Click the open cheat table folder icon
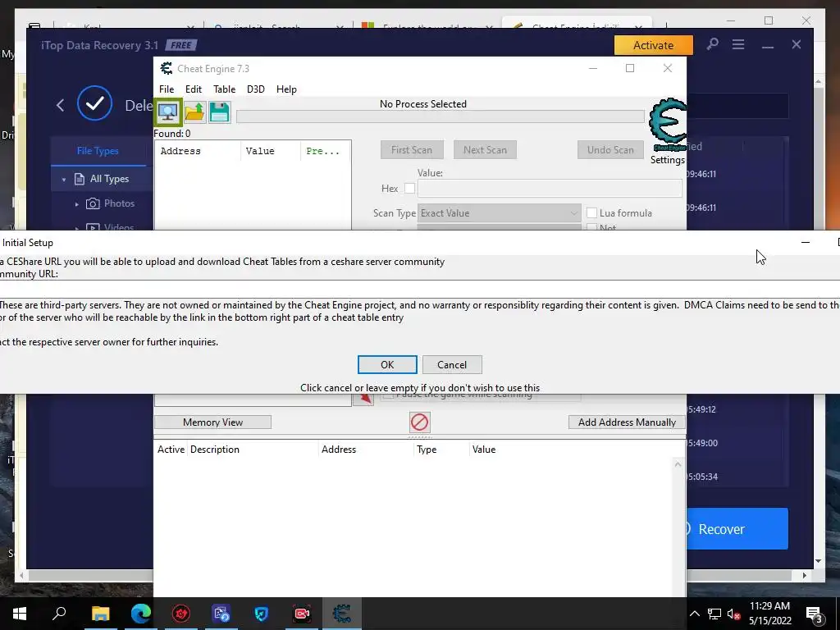The height and width of the screenshot is (630, 840). [194, 112]
